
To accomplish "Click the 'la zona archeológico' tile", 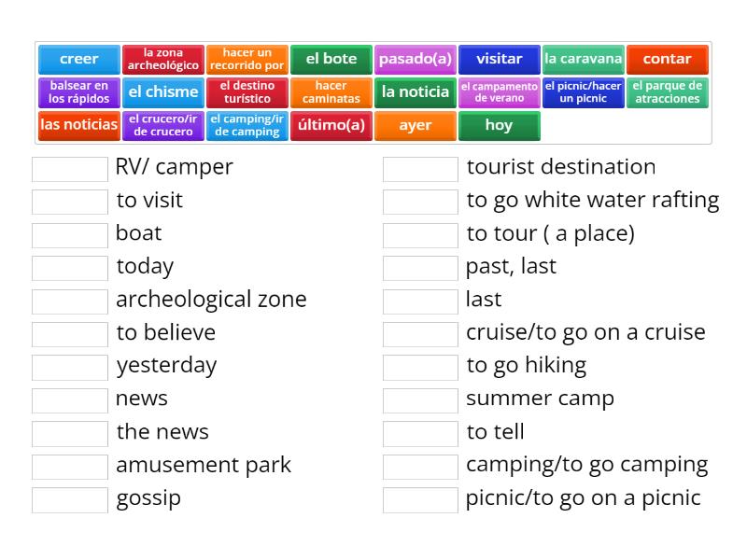I will (x=163, y=60).
